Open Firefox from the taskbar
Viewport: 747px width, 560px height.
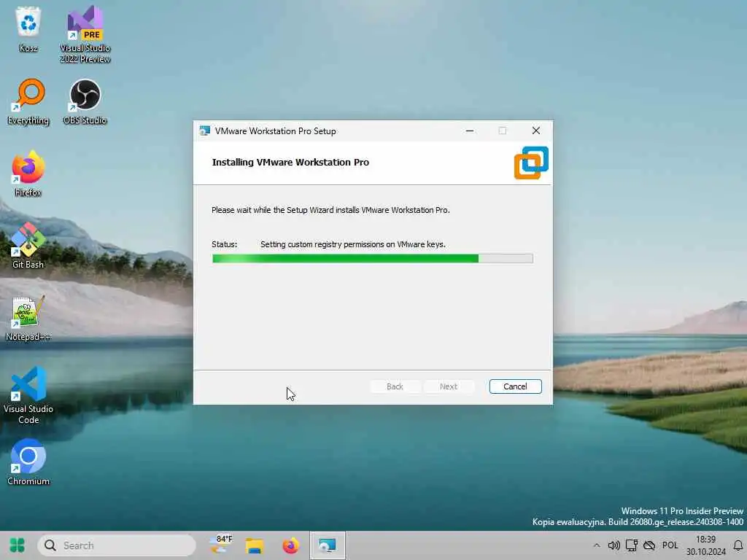(290, 545)
